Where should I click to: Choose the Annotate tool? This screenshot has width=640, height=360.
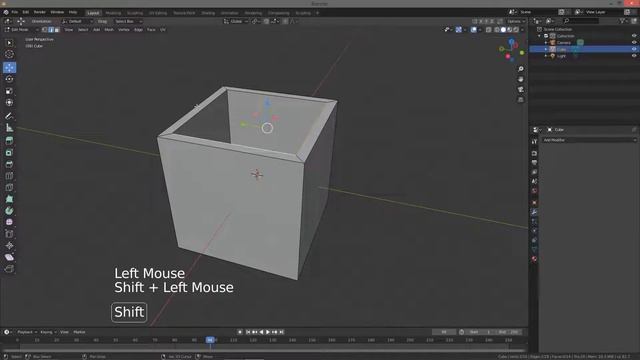tap(9, 116)
